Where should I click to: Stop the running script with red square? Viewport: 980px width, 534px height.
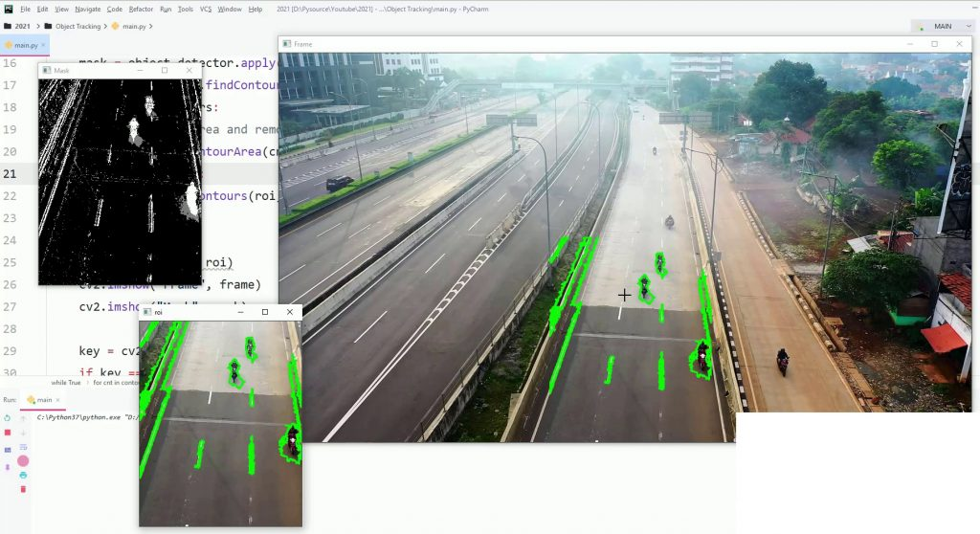pos(8,433)
